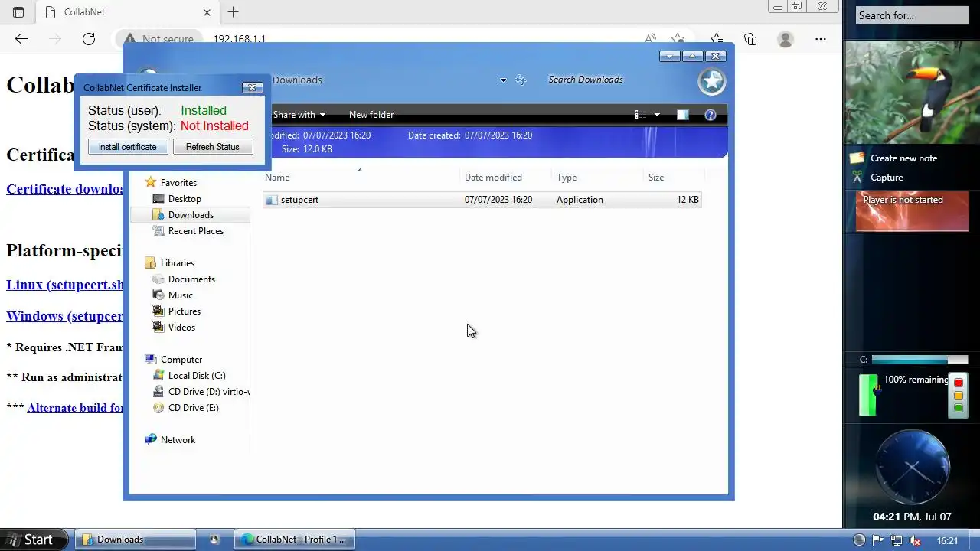Switch to CollabNet taskbar button
Screen dimensions: 980x551
pyautogui.click(x=295, y=540)
